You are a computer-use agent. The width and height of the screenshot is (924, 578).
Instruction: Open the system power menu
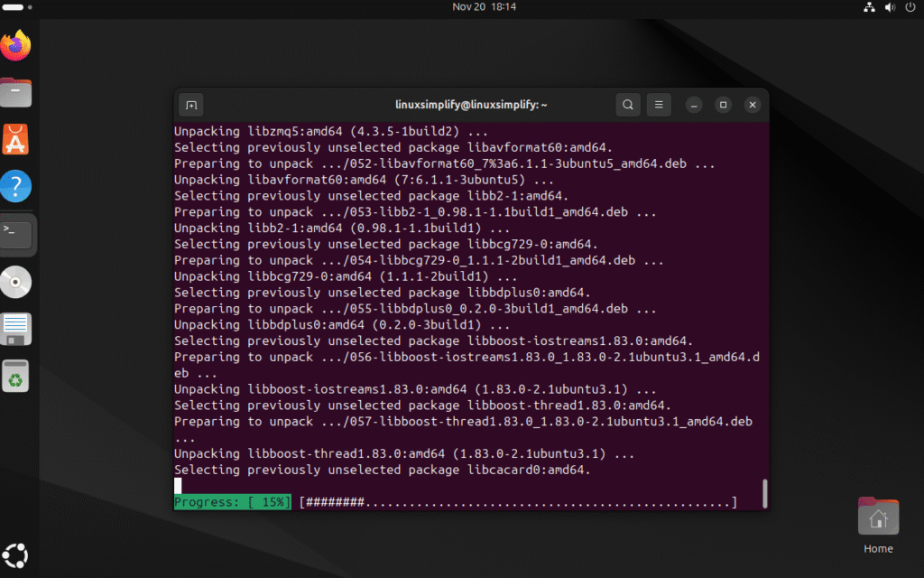point(910,7)
